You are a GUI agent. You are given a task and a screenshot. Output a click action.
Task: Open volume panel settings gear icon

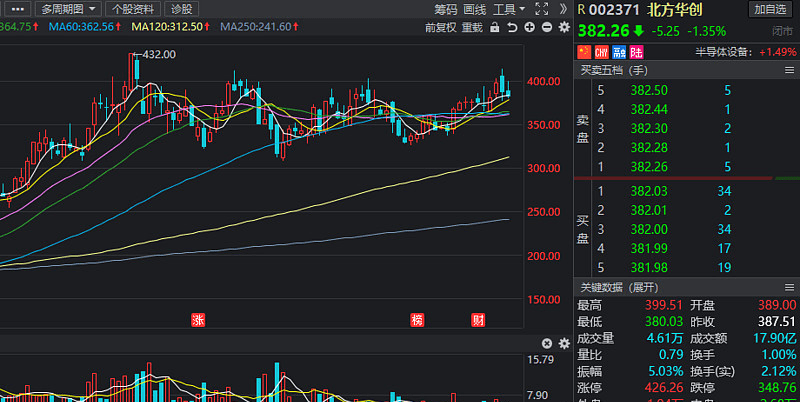point(564,343)
